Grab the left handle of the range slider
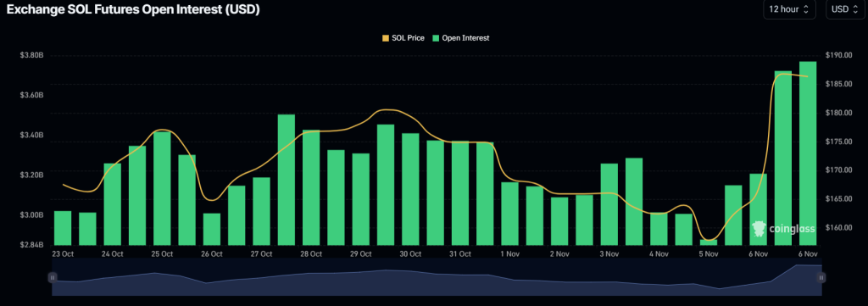868x306 pixels. pyautogui.click(x=53, y=277)
